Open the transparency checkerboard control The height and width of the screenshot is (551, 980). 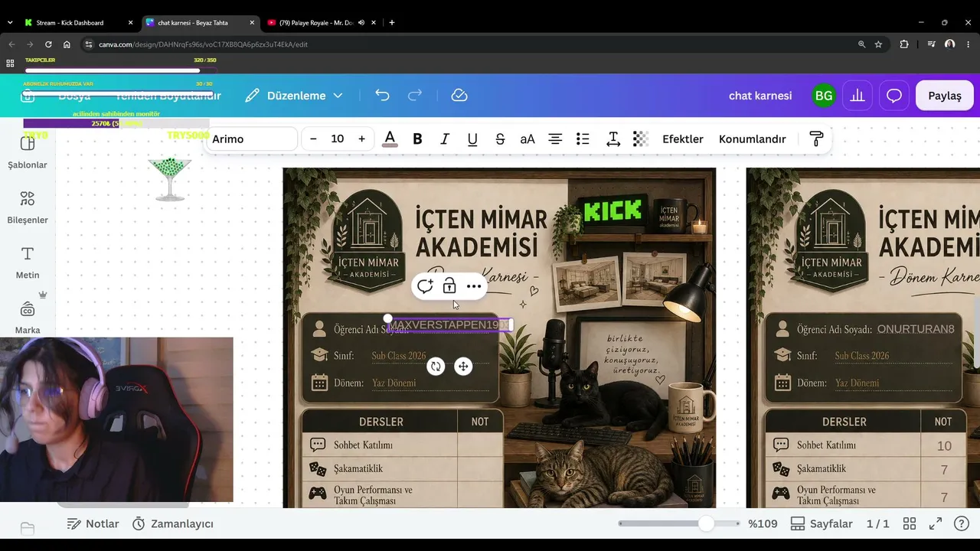coord(641,139)
